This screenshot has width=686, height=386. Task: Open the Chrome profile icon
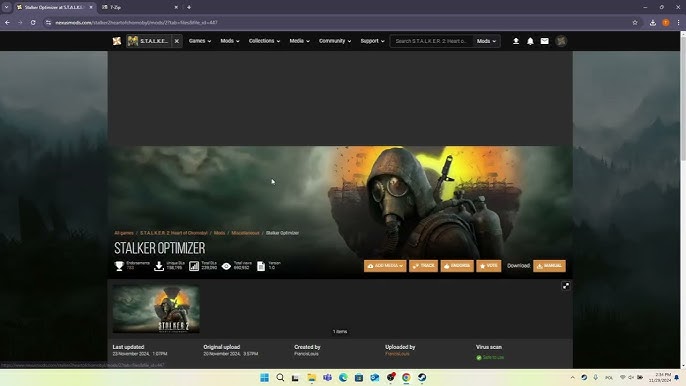click(x=665, y=23)
